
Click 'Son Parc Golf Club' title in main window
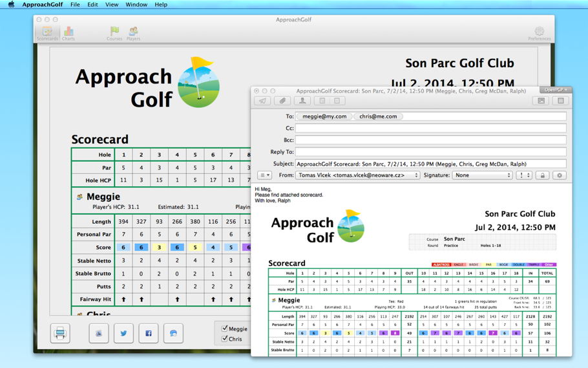(459, 63)
